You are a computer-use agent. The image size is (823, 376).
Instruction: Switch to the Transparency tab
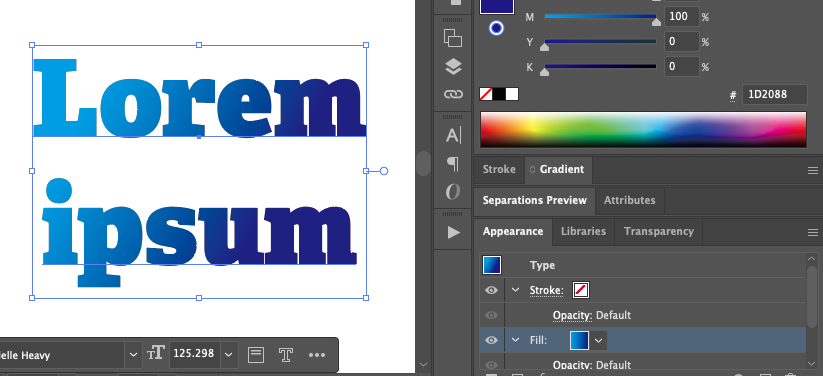pyautogui.click(x=659, y=232)
